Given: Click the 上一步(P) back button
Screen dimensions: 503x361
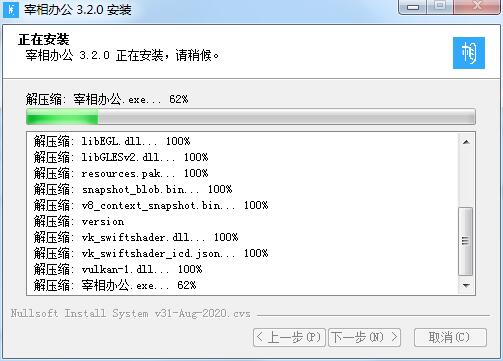Looking at the screenshot, I should [x=289, y=338].
